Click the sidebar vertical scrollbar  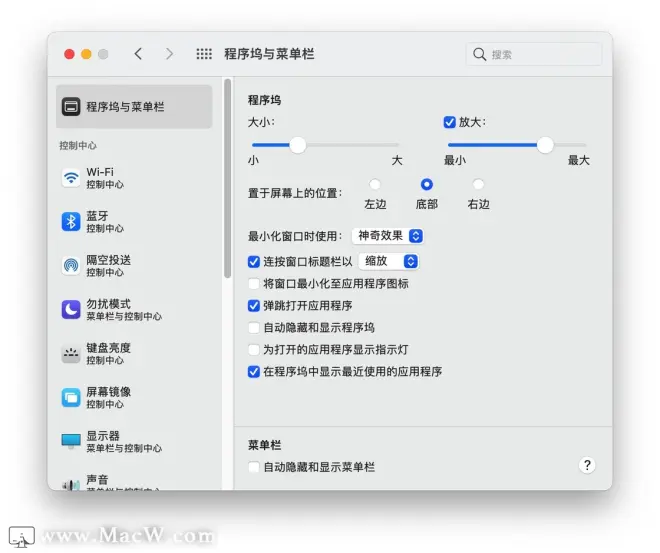(x=228, y=178)
